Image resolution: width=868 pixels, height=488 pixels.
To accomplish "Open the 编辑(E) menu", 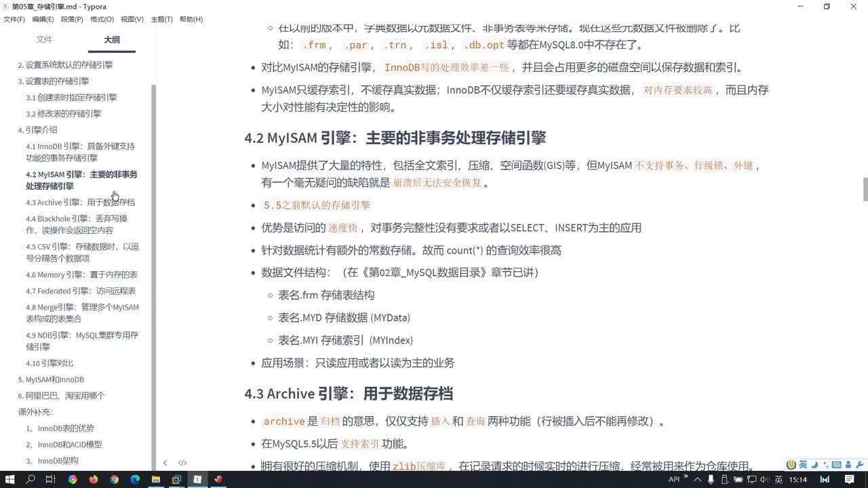I will 43,19.
